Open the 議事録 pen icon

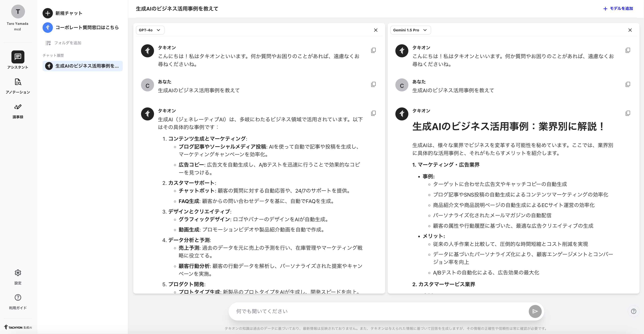[18, 107]
